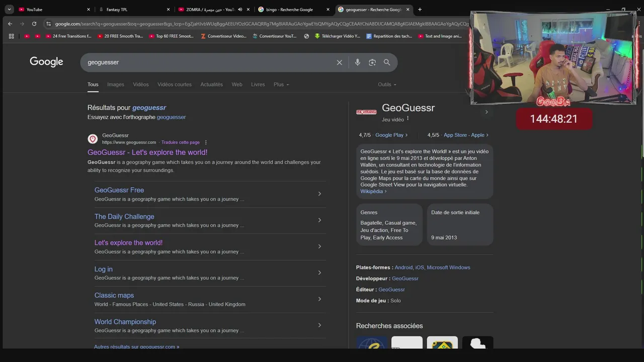644x362 pixels.
Task: Expand The Daily Challenge row chevron
Action: click(319, 220)
